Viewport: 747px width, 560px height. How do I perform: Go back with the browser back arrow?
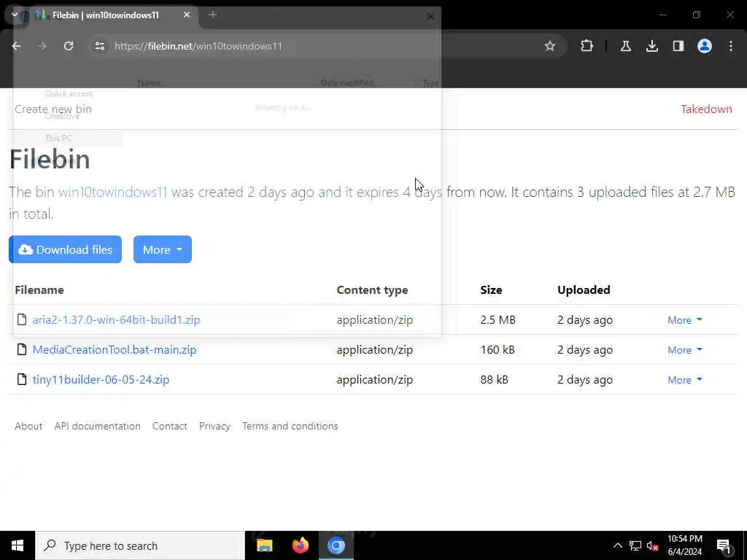16,46
